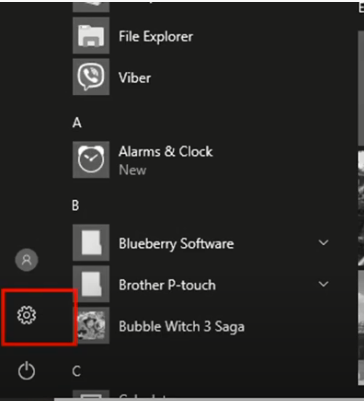The width and height of the screenshot is (364, 401).
Task: Launch Viber from its phone icon
Action: 91,77
